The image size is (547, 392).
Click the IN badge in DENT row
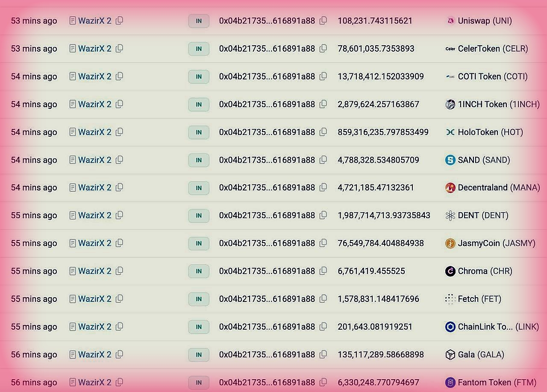point(199,216)
